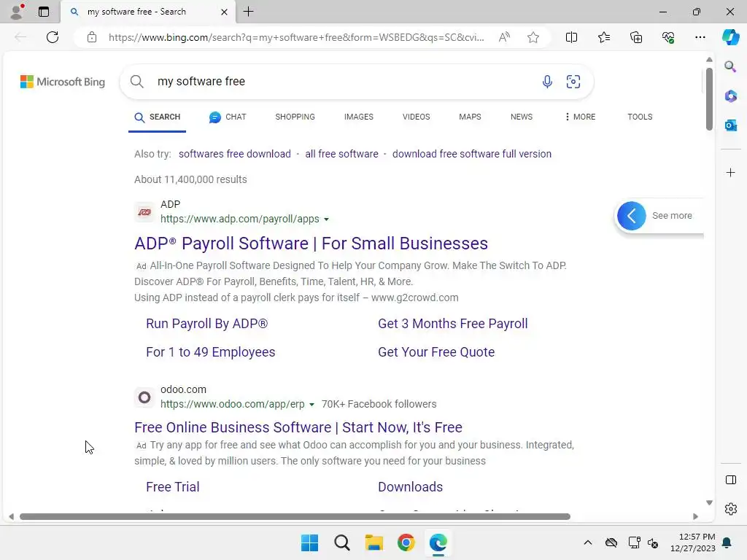Screen dimensions: 747x560
Task: Click the scroll down arrow
Action: click(x=709, y=503)
